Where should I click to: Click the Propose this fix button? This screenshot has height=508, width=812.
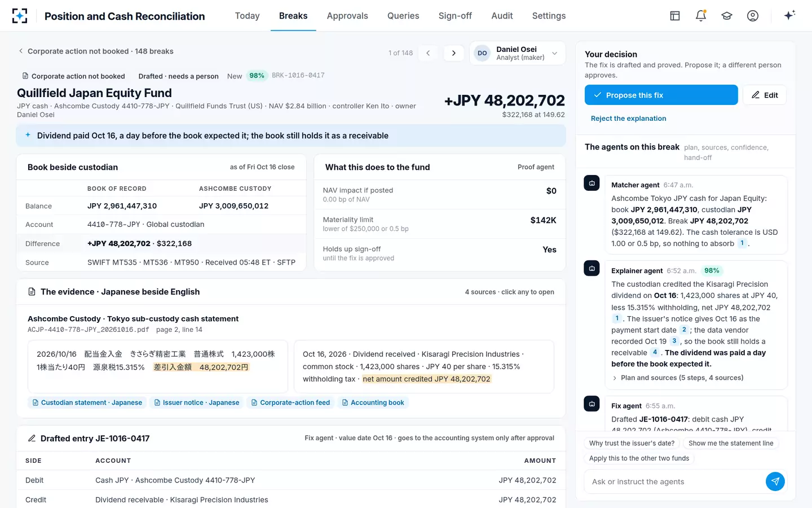[661, 95]
